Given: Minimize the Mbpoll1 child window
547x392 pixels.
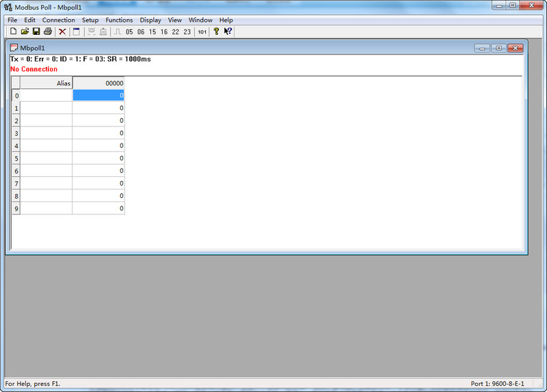Looking at the screenshot, I should (x=482, y=48).
